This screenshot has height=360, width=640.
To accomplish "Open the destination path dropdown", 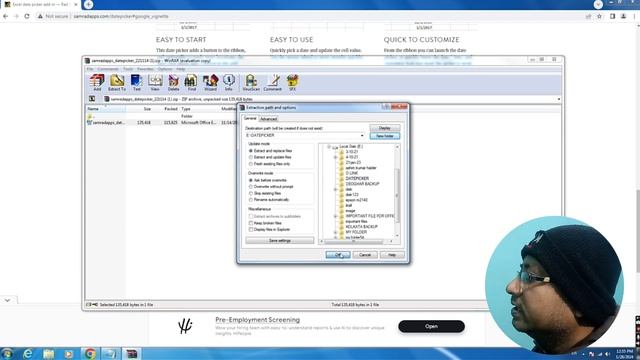I will pyautogui.click(x=362, y=136).
